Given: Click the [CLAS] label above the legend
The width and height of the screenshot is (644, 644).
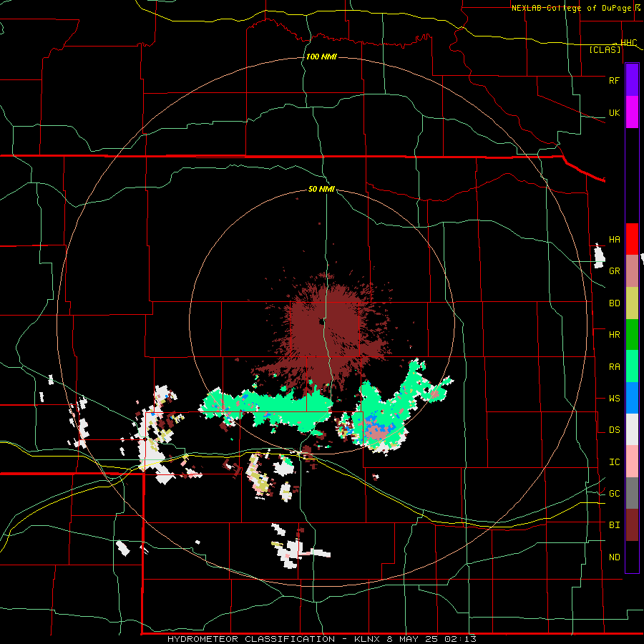Looking at the screenshot, I should coord(605,50).
